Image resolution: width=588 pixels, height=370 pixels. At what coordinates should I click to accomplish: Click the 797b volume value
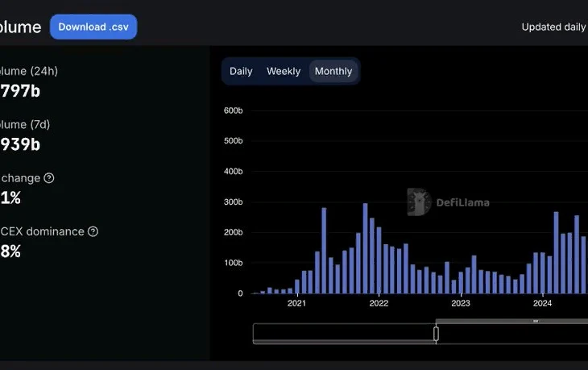click(20, 91)
